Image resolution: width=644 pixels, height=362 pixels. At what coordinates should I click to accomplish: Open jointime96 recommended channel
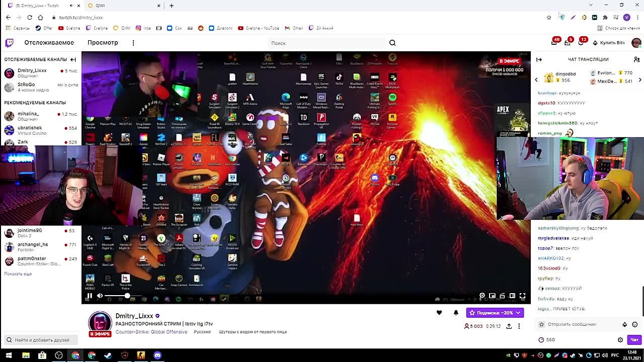pos(40,233)
